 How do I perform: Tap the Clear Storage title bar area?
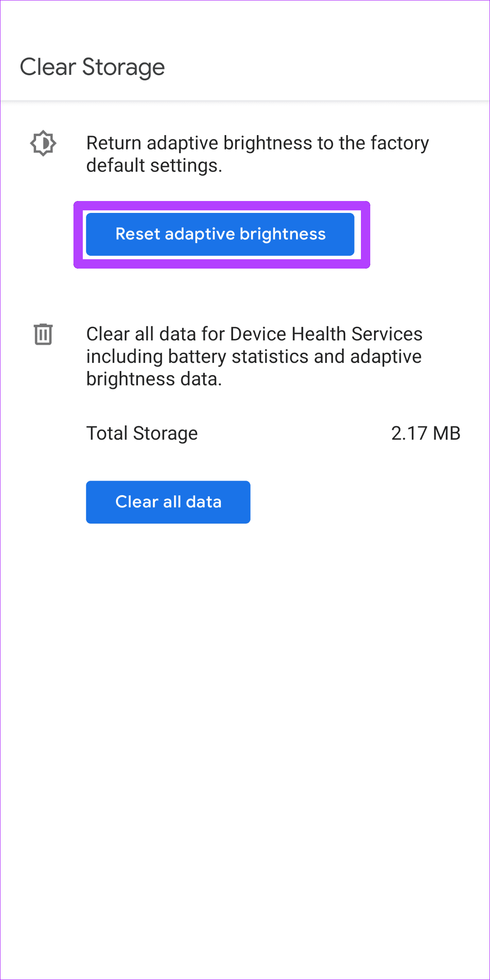pyautogui.click(x=93, y=67)
